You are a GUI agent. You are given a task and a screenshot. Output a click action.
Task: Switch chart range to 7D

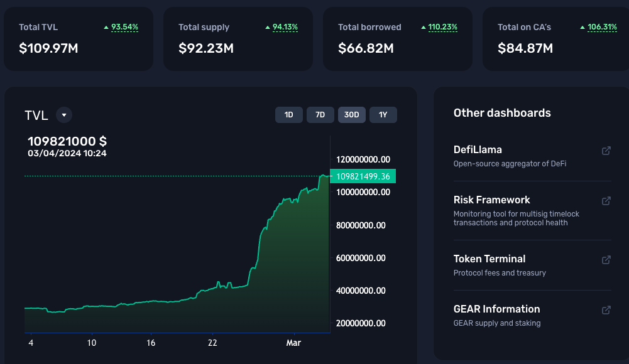320,115
